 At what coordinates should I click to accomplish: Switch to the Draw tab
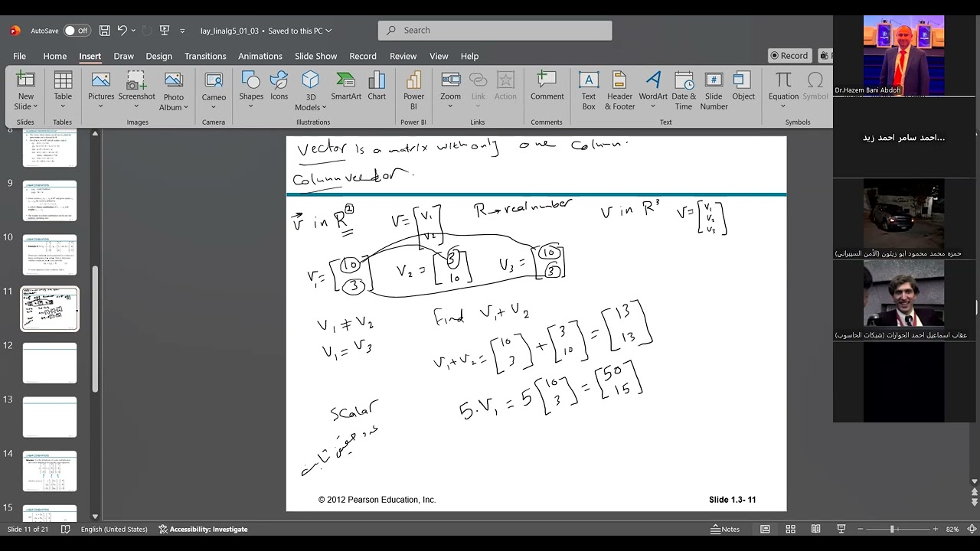click(x=123, y=56)
